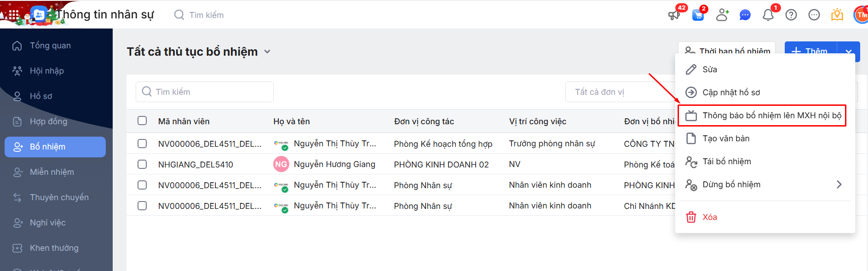The image size is (868, 271).
Task: Toggle the select-all checkbox in table header
Action: 142,121
